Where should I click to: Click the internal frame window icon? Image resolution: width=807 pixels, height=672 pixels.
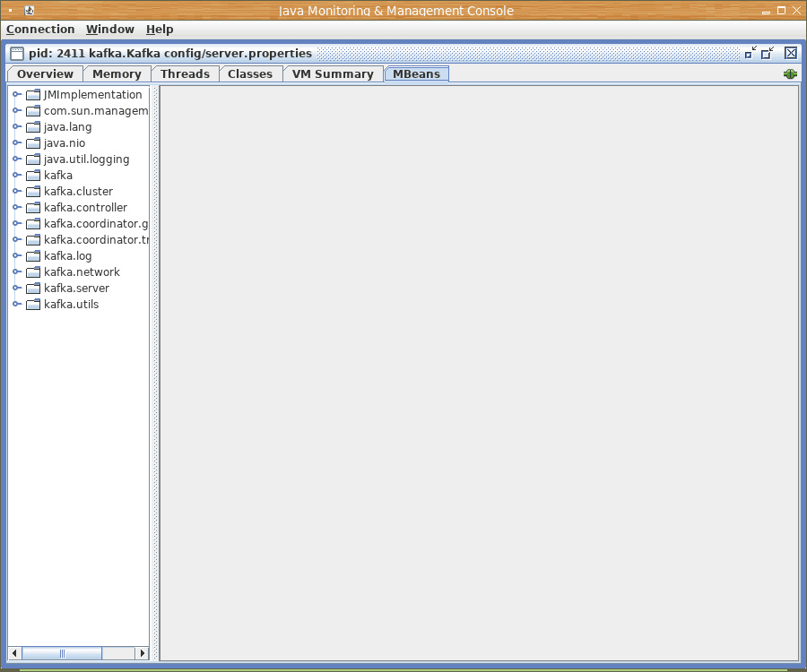[17, 54]
